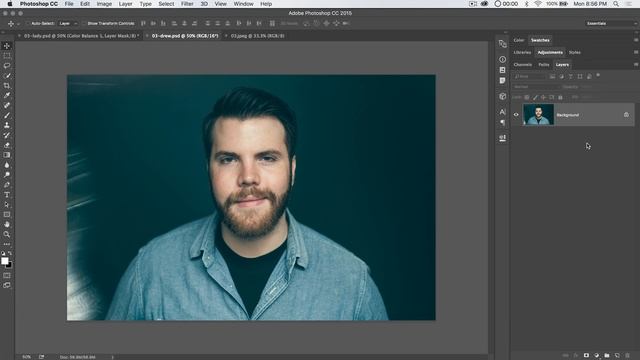Select the Move tool
Image resolution: width=640 pixels, height=360 pixels.
point(7,46)
